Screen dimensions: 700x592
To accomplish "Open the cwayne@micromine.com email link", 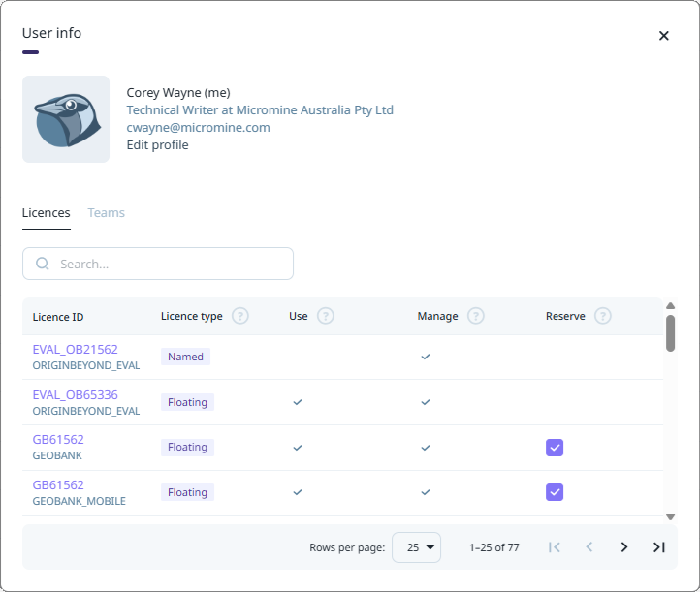I will point(198,128).
